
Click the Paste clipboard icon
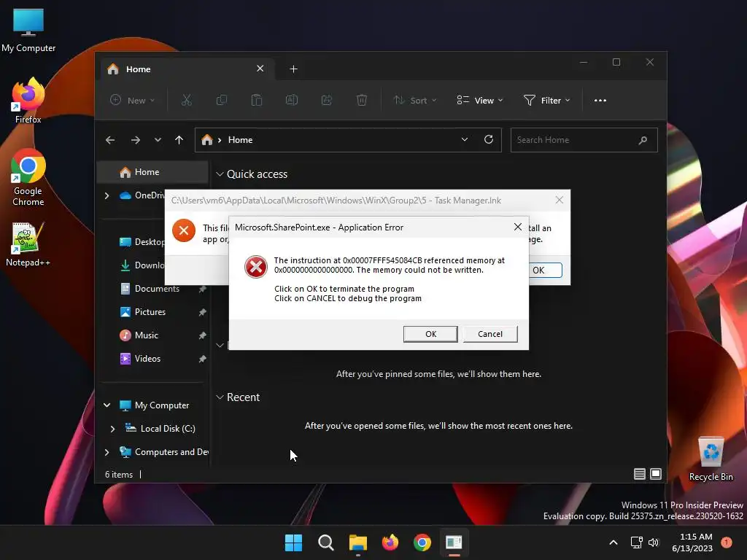point(256,100)
